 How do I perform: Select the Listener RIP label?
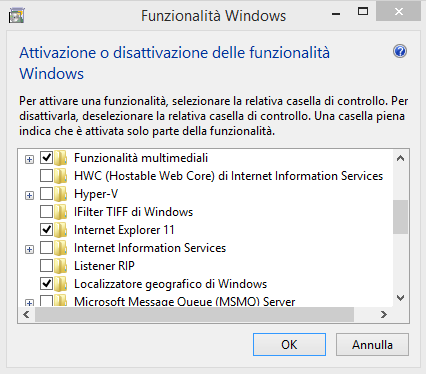pos(104,266)
